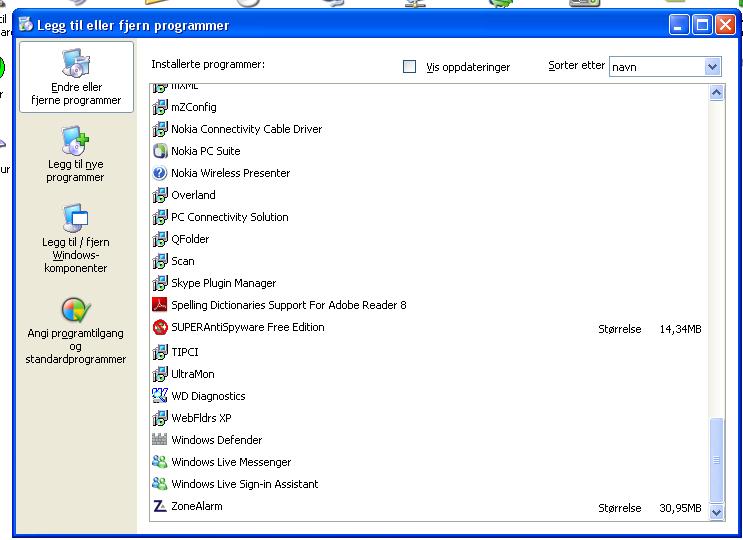Click the title bar Add/Remove Programs icon
This screenshot has height=540, width=743.
tap(26, 24)
